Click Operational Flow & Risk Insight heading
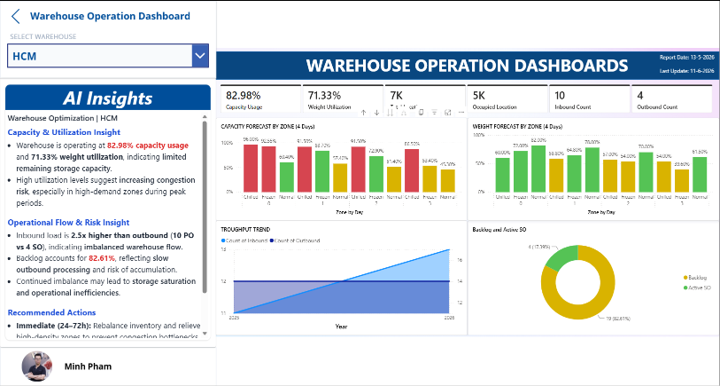Viewport: 720px width, 386px height. click(68, 223)
